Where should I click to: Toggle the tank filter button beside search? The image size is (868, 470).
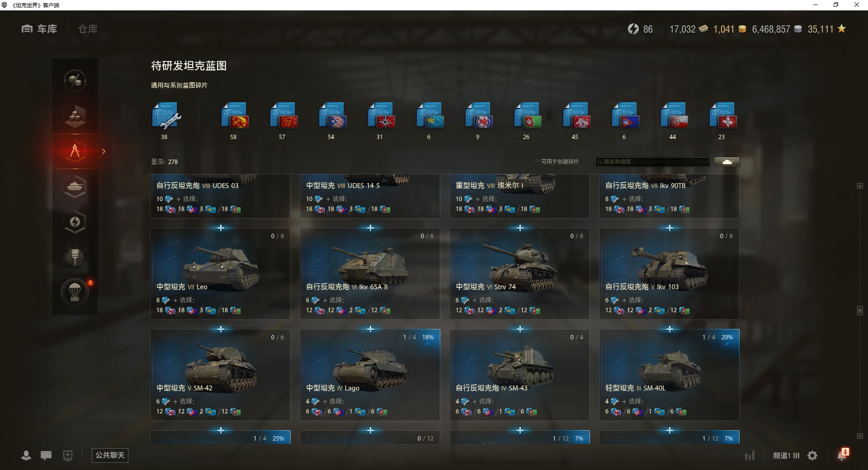click(727, 162)
